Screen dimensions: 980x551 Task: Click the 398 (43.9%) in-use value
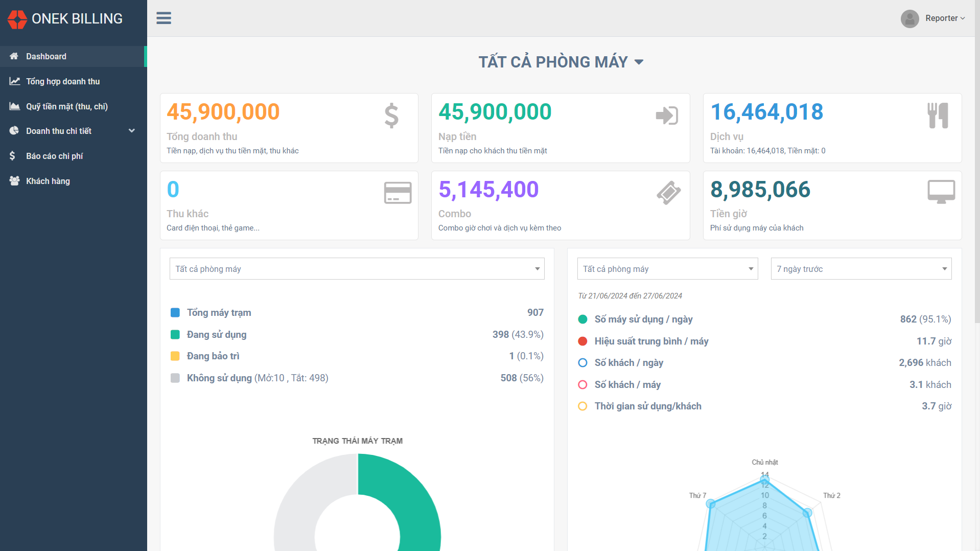pos(518,334)
